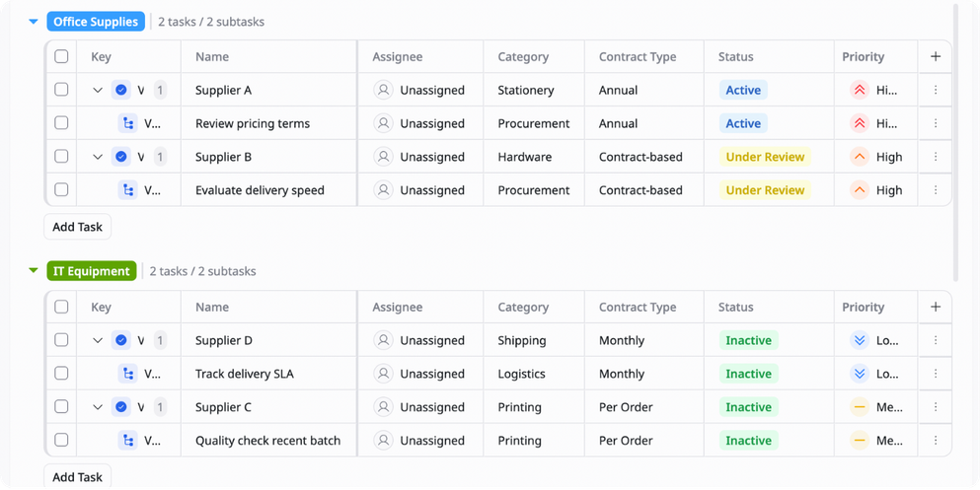The image size is (980, 490).
Task: Open the more options menu for Supplier A
Action: pos(936,90)
